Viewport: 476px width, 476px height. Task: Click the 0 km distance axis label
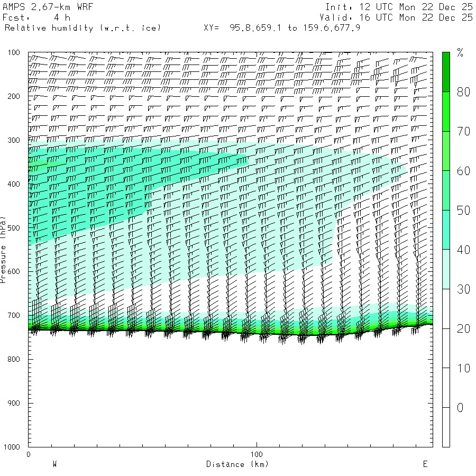(29, 454)
